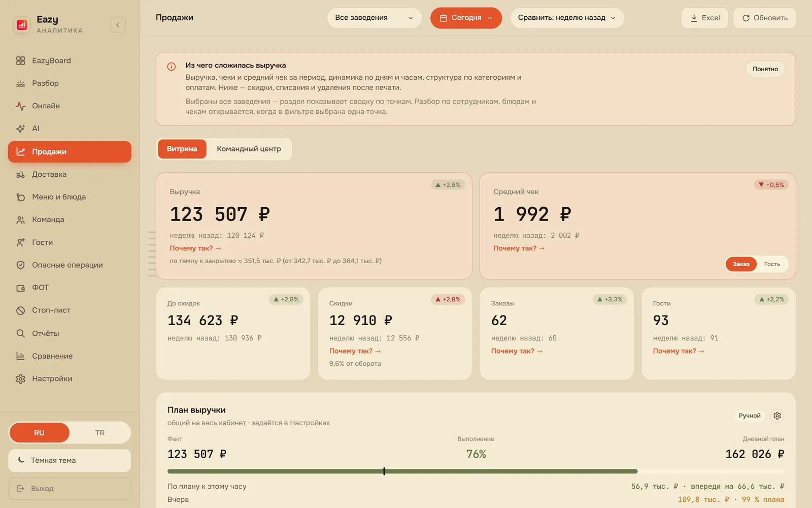Open the Все заведения dropdown
Viewport: 812px width, 508px height.
pos(375,18)
